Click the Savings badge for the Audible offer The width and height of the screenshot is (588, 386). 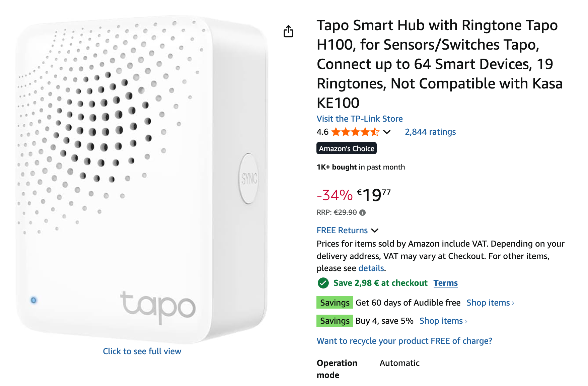(x=335, y=303)
